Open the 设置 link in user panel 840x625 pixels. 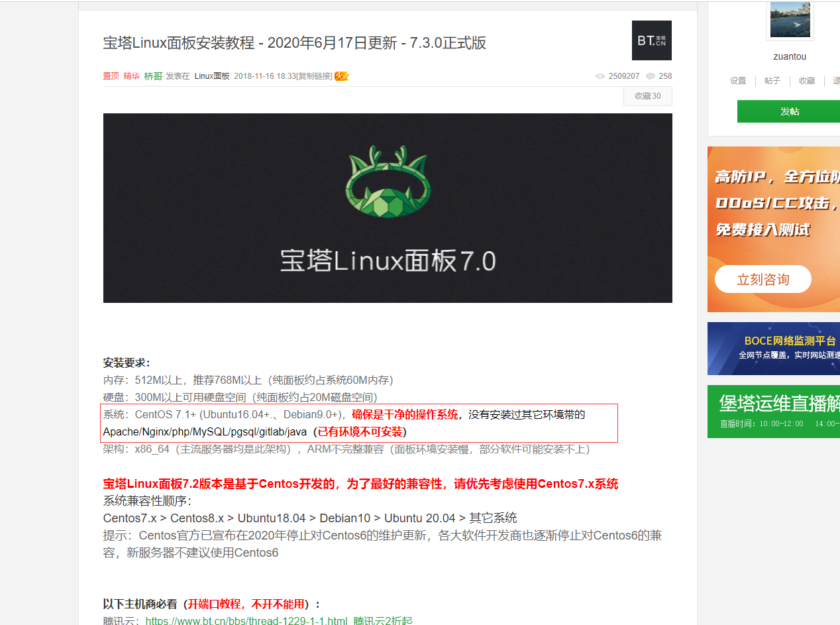coord(738,81)
